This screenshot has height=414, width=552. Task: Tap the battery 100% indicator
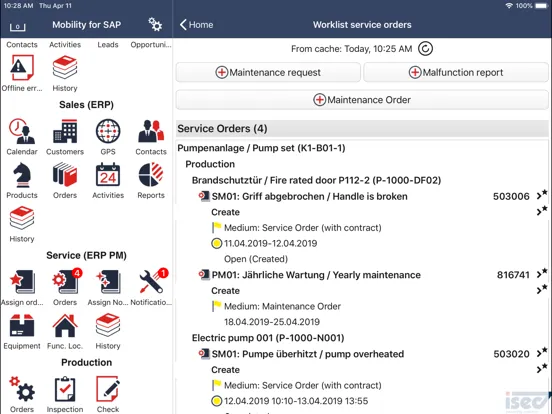[x=531, y=6]
